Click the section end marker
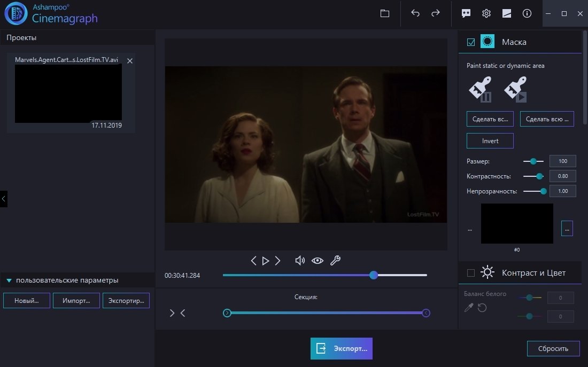The image size is (588, 367). 426,313
